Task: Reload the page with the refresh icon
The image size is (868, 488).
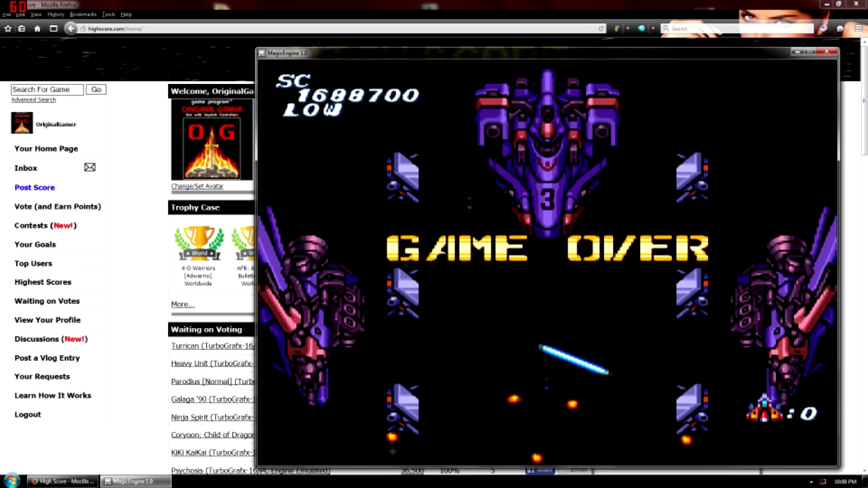Action: click(x=601, y=28)
